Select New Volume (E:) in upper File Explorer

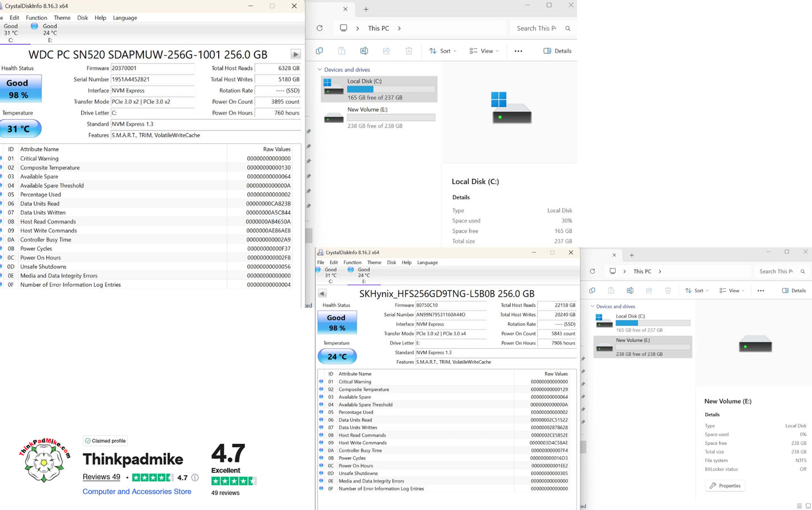click(x=379, y=117)
